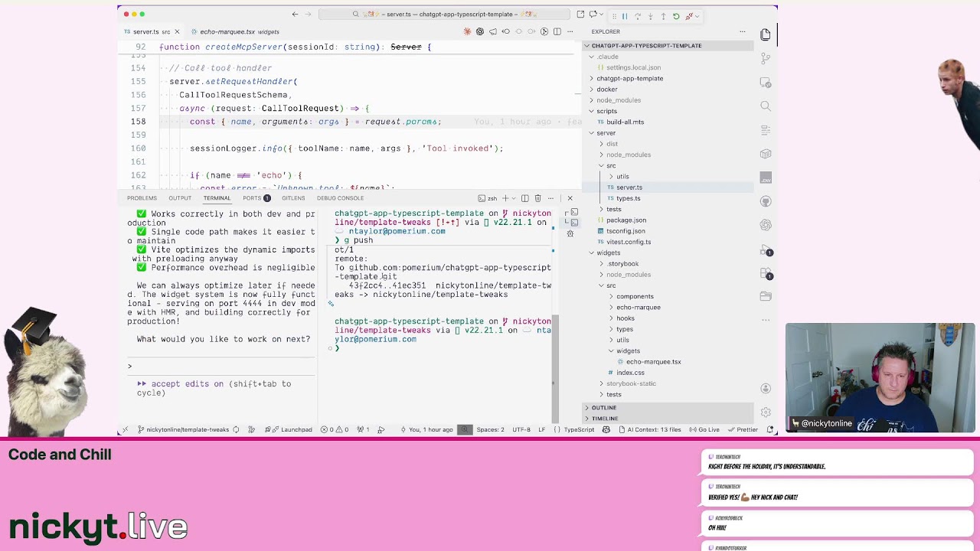Image resolution: width=980 pixels, height=551 pixels.
Task: Open the Explorer view in activity bar
Action: click(766, 34)
